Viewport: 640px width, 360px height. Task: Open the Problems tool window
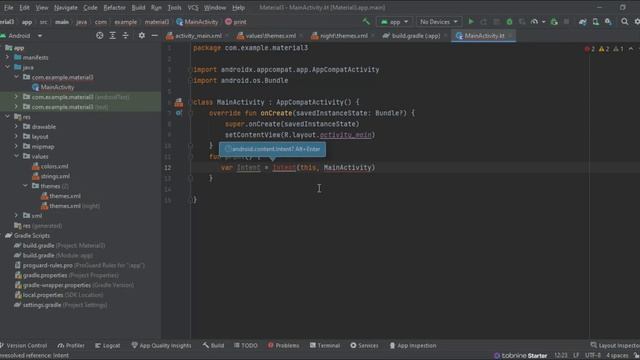[x=284, y=346]
